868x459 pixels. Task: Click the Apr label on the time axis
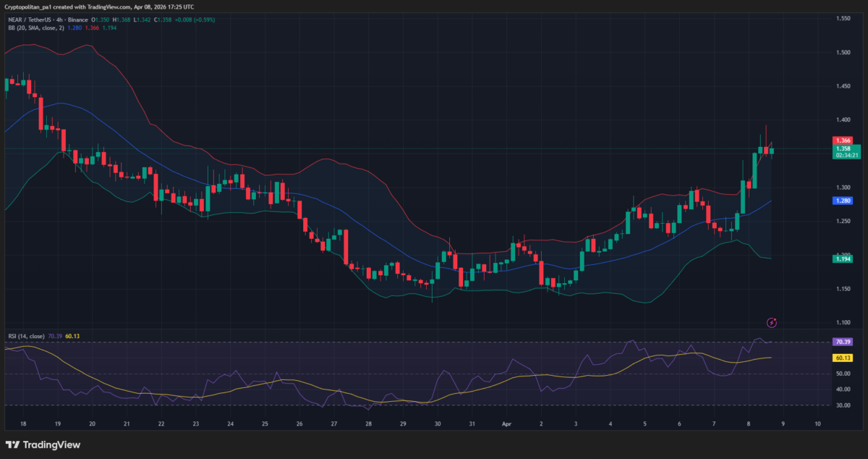pos(506,424)
